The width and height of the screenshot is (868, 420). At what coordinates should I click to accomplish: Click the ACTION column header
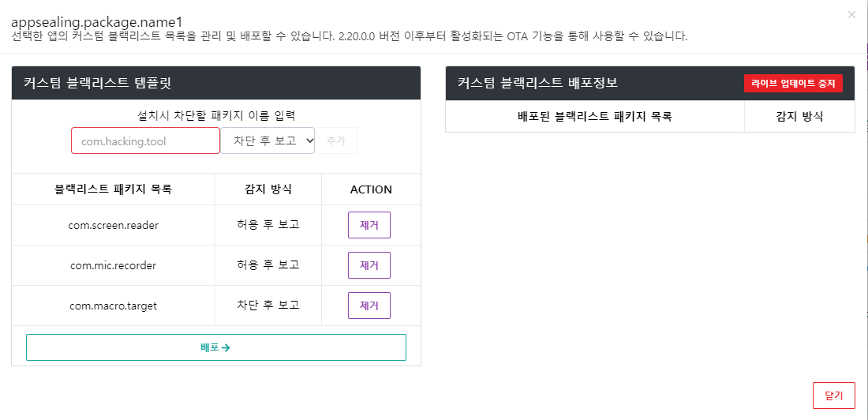point(371,189)
